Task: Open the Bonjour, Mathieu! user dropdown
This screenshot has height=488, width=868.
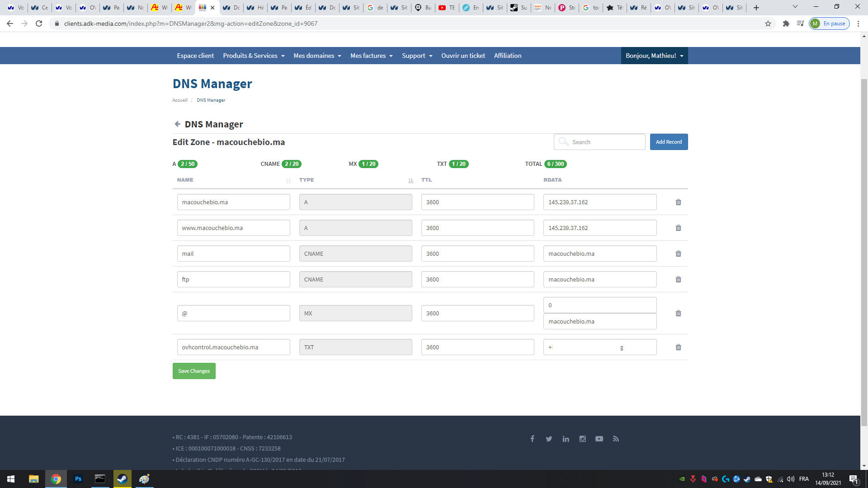Action: point(654,56)
